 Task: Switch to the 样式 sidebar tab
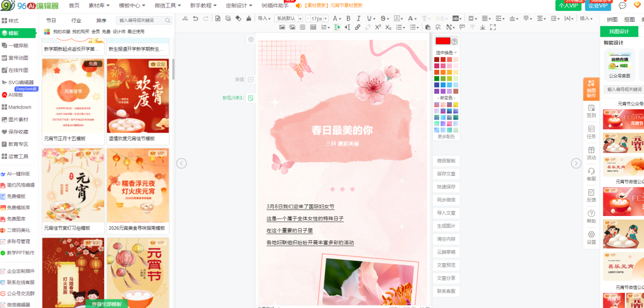tap(11, 21)
